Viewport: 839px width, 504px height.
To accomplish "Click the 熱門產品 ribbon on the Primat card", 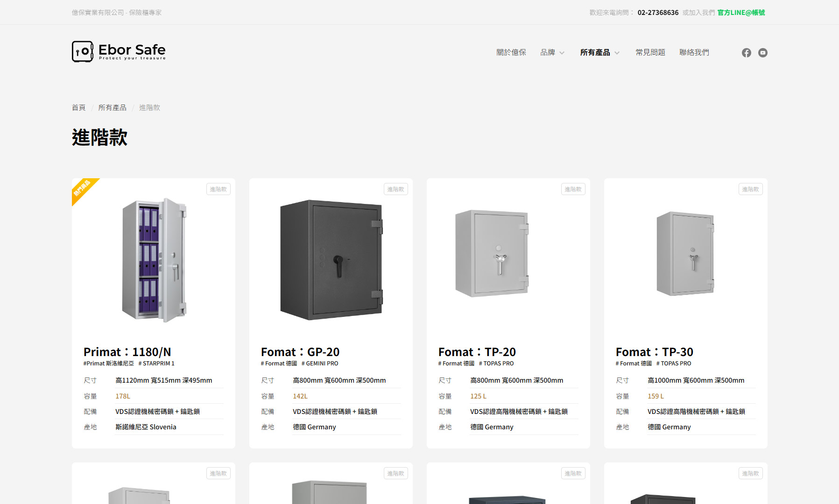I will click(x=83, y=189).
